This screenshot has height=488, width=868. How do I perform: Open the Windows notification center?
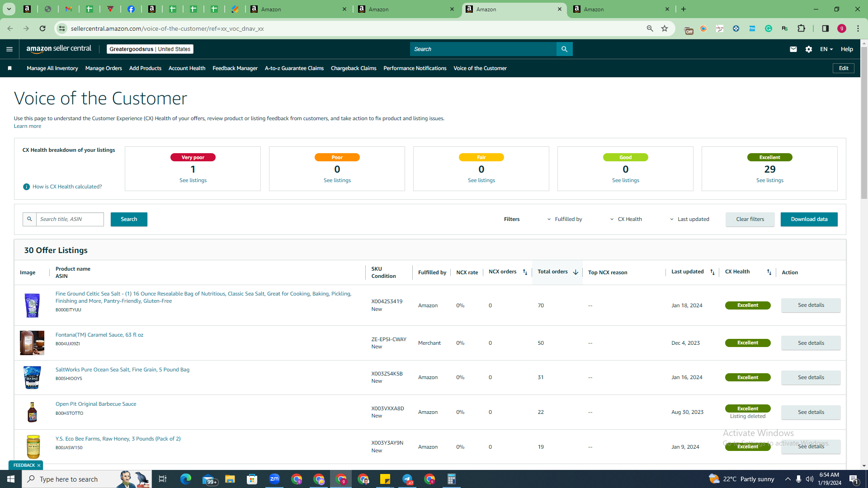(854, 479)
